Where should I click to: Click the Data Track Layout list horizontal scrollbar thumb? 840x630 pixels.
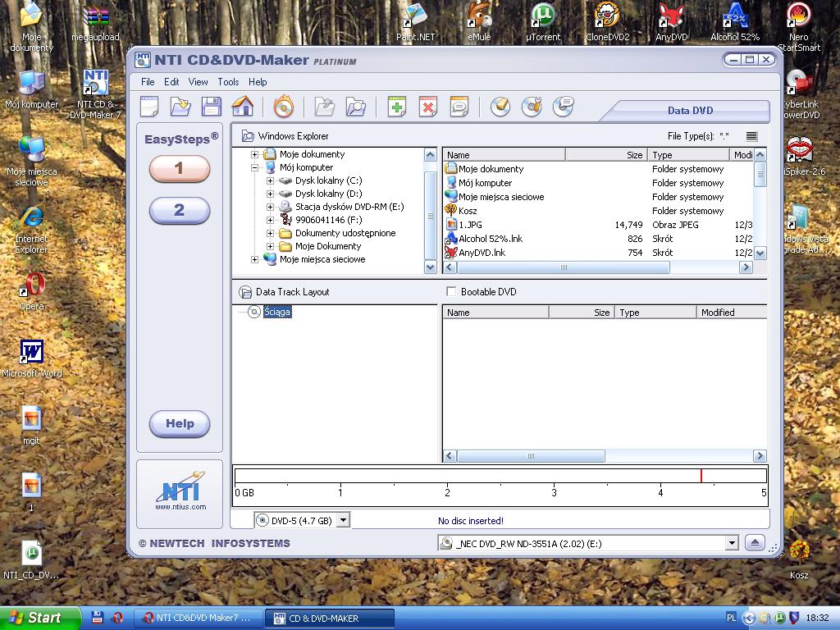tap(531, 456)
